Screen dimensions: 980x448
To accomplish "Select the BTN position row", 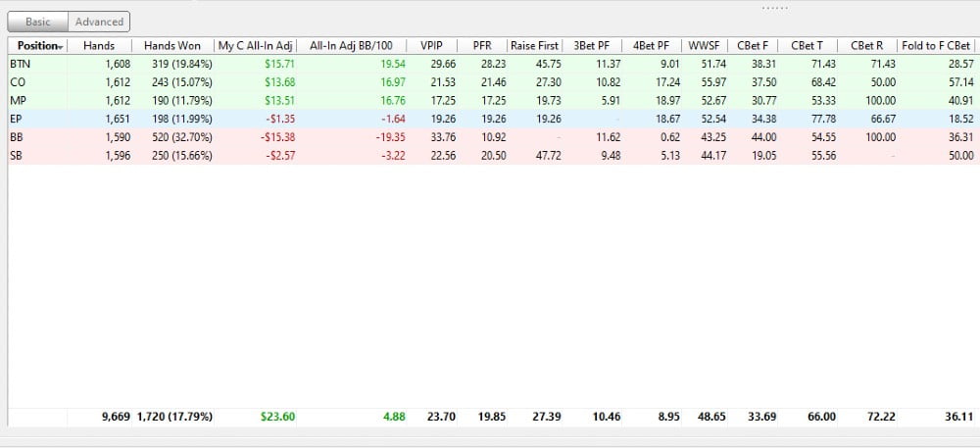I will (x=492, y=64).
